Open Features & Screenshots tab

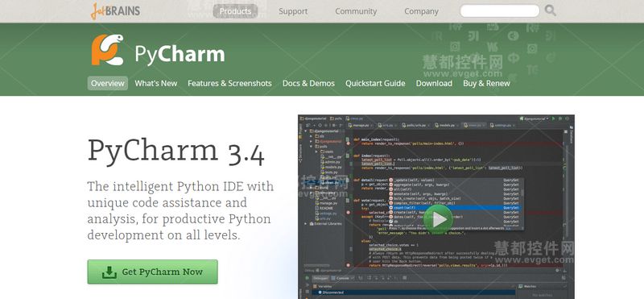pyautogui.click(x=229, y=83)
